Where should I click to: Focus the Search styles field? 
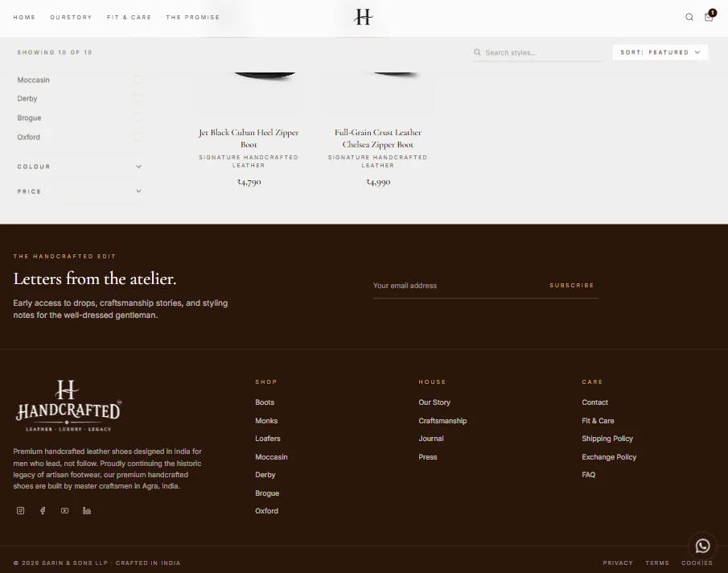[537, 52]
